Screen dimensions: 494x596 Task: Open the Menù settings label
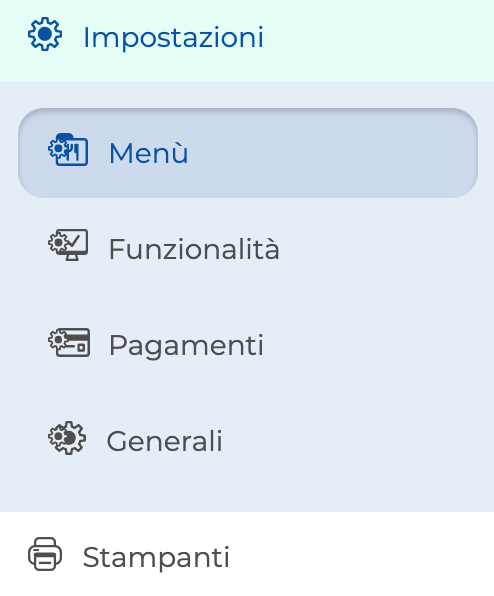pyautogui.click(x=149, y=153)
